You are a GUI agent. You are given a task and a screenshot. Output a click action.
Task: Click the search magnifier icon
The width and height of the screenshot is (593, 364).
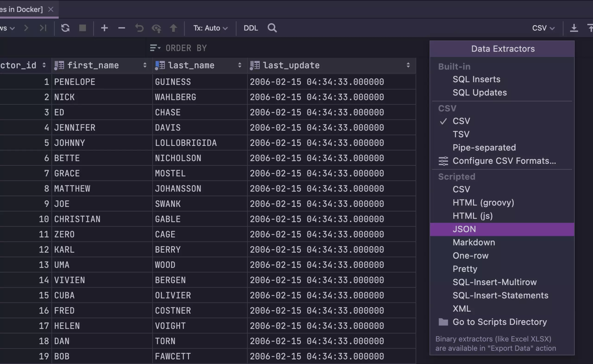pos(272,28)
